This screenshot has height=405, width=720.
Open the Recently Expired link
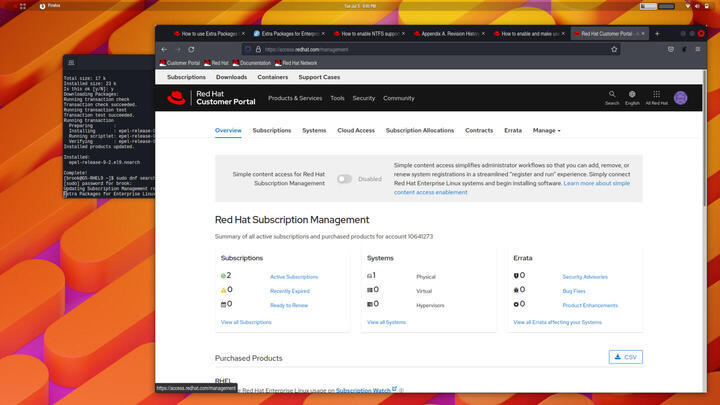coord(290,291)
